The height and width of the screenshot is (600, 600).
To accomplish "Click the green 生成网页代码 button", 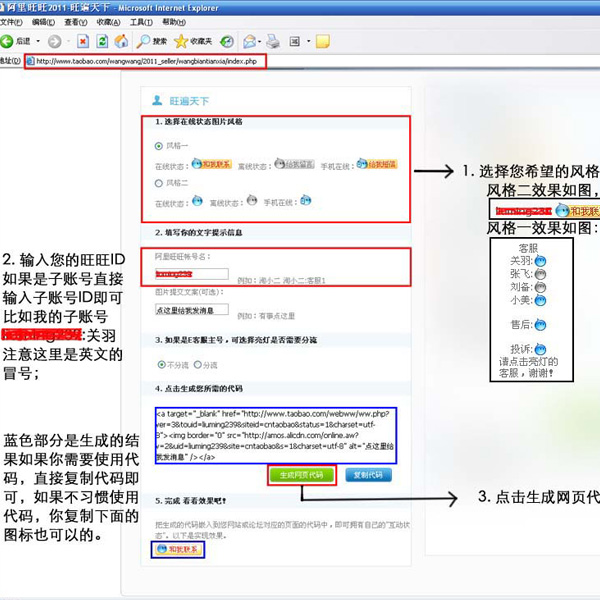I will [x=300, y=475].
